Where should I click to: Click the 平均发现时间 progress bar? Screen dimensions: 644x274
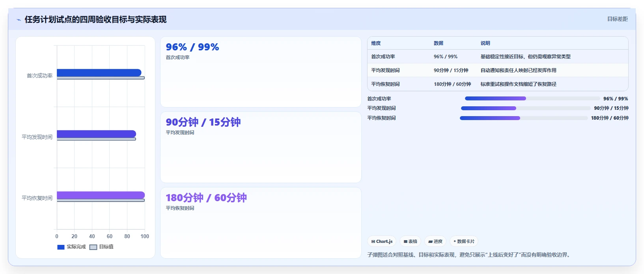coord(526,108)
